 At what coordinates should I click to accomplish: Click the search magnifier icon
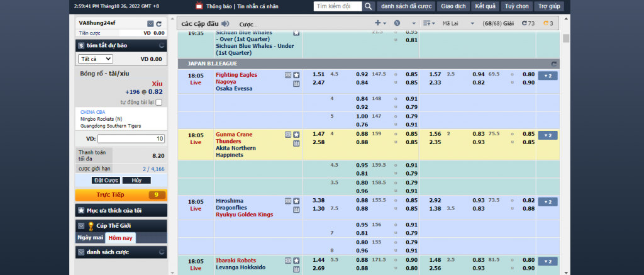(369, 6)
